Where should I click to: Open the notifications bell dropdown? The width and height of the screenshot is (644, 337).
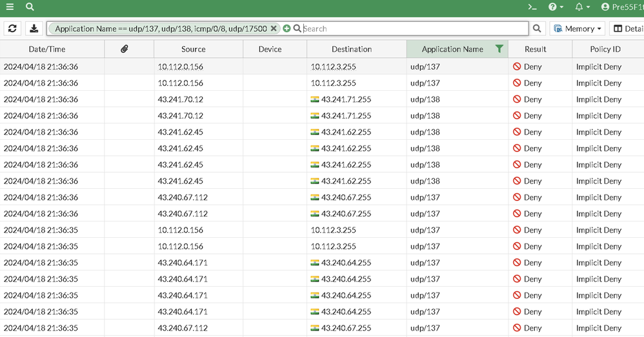(581, 7)
